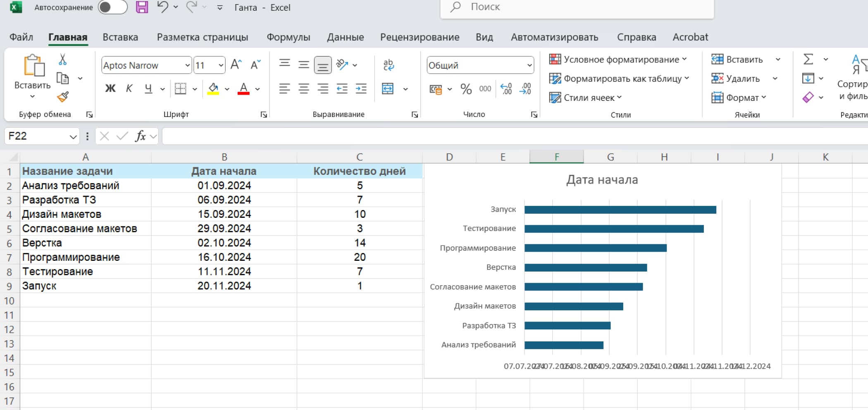This screenshot has width=868, height=410.
Task: Open the font size dropdown
Action: (x=221, y=65)
